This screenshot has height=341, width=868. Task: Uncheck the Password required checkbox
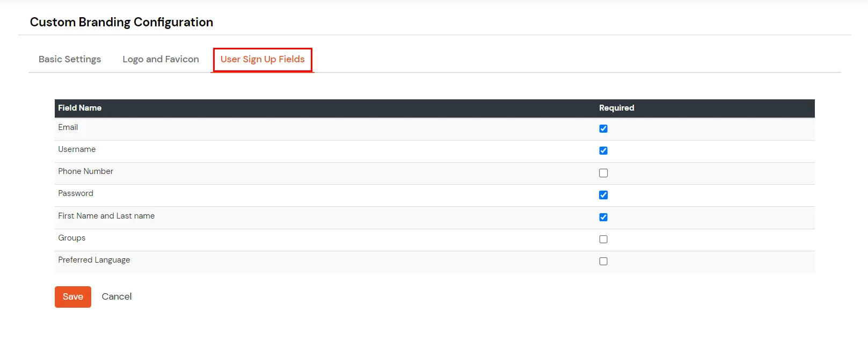pos(603,195)
